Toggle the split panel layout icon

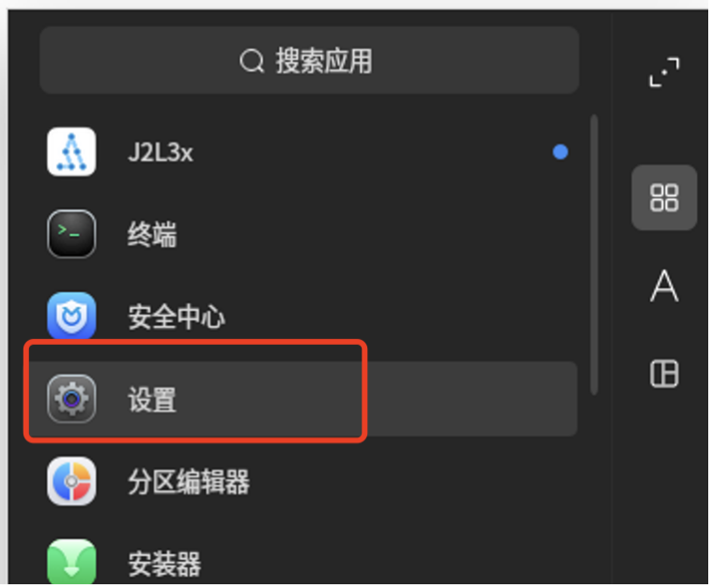664,374
